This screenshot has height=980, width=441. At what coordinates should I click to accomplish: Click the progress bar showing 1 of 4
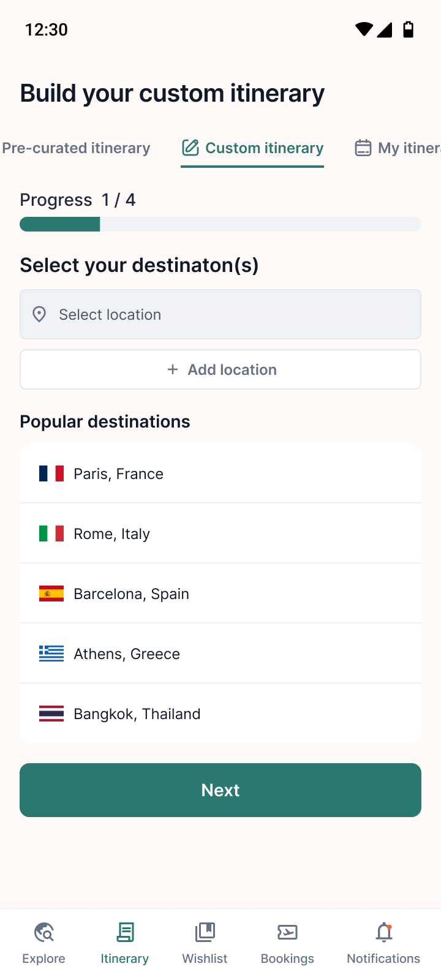coord(221,224)
